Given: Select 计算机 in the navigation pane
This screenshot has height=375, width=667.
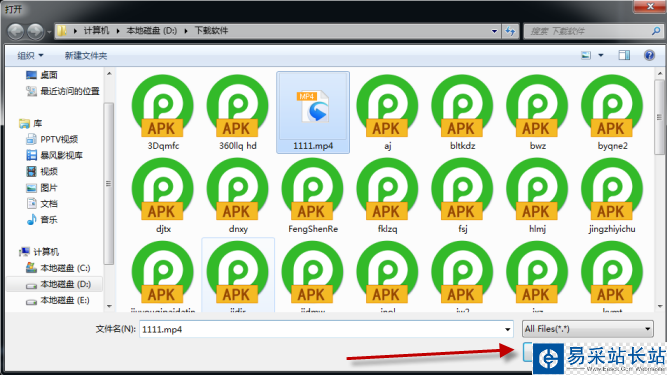Looking at the screenshot, I should pos(39,252).
